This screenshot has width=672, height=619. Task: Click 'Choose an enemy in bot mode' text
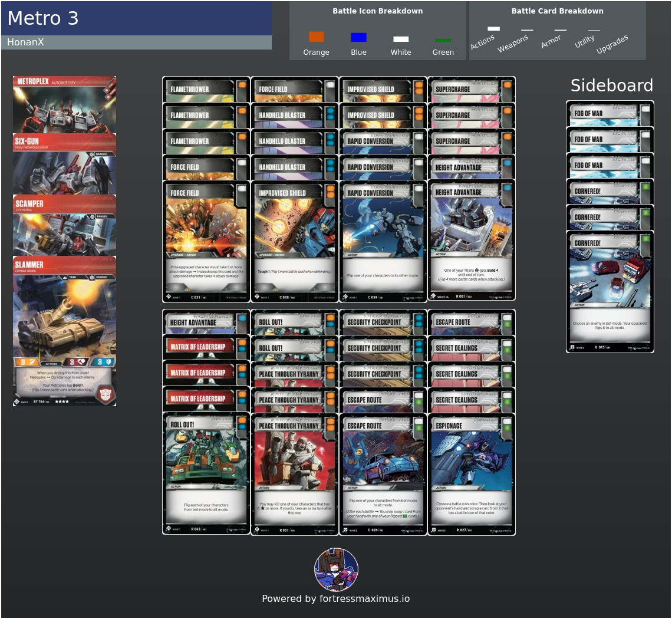click(x=610, y=325)
